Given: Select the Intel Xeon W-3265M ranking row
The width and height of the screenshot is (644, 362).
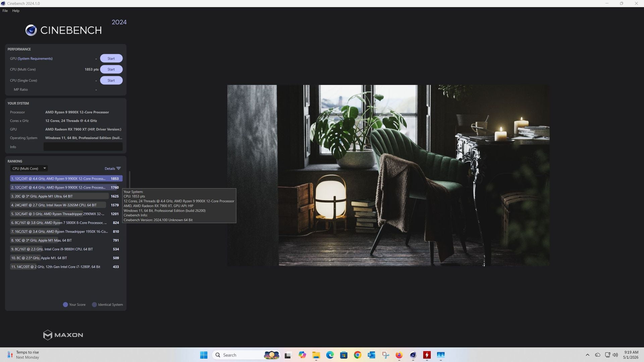Looking at the screenshot, I should pyautogui.click(x=66, y=205).
